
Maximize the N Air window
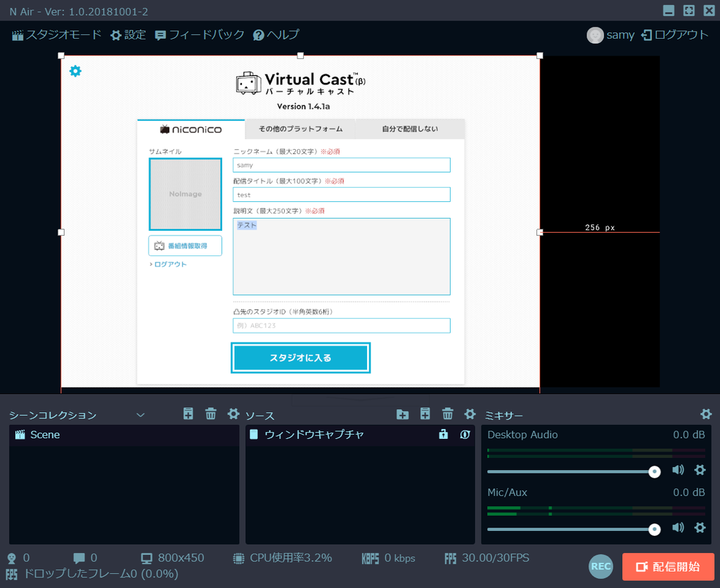pos(689,11)
